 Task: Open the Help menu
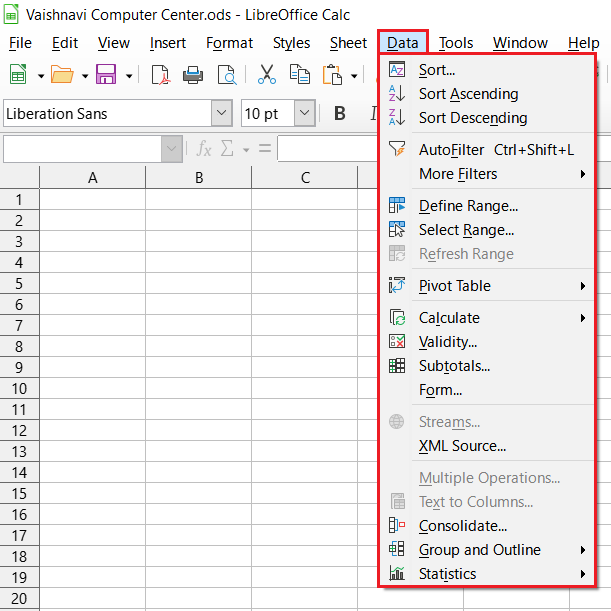[583, 43]
